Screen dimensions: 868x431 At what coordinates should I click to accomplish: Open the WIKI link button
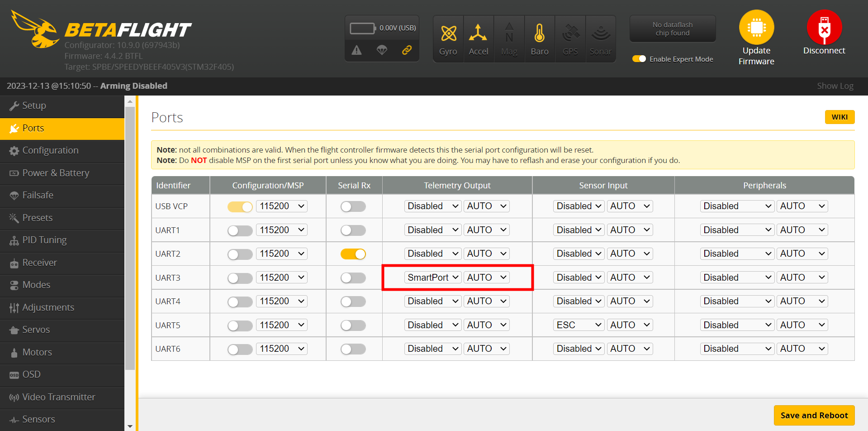[x=840, y=117]
